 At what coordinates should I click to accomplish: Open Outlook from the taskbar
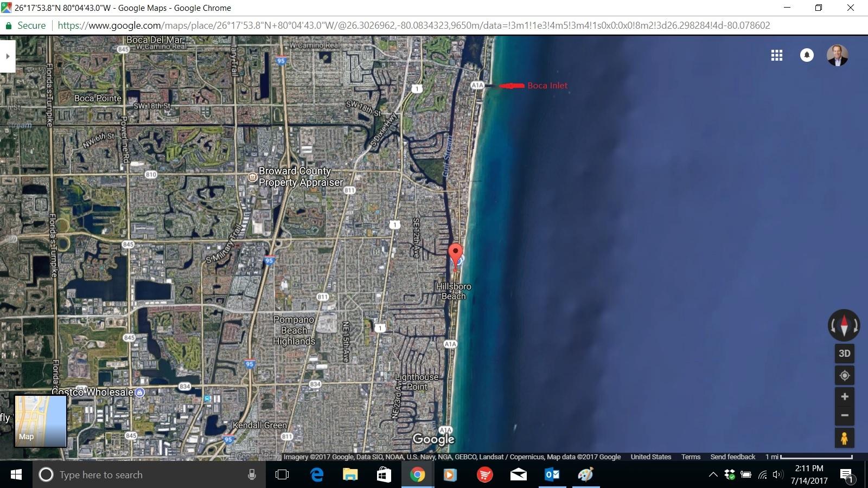coord(552,475)
